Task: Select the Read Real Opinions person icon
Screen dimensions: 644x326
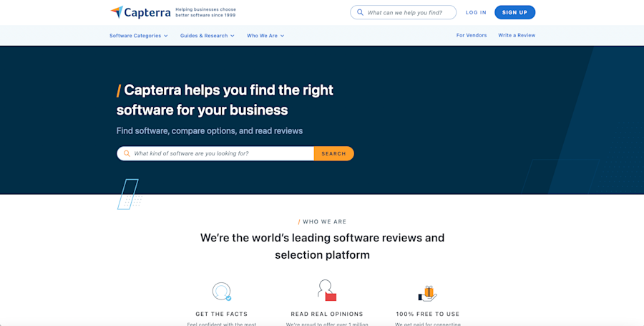Action: (327, 290)
